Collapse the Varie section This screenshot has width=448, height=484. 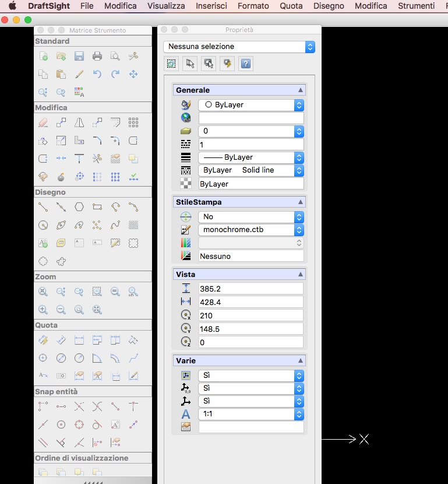[300, 360]
